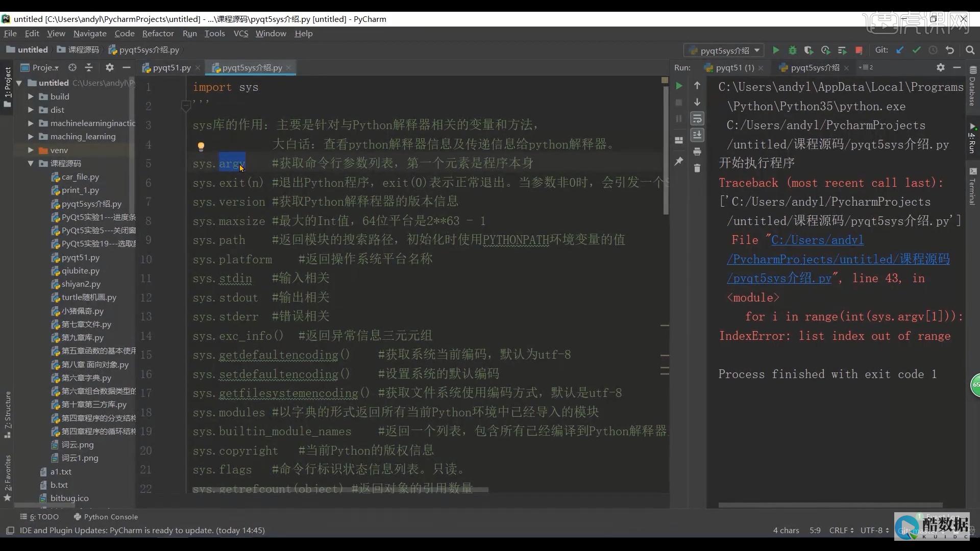Select 小猪佩奇.py in project tree
The image size is (980, 551).
(82, 311)
